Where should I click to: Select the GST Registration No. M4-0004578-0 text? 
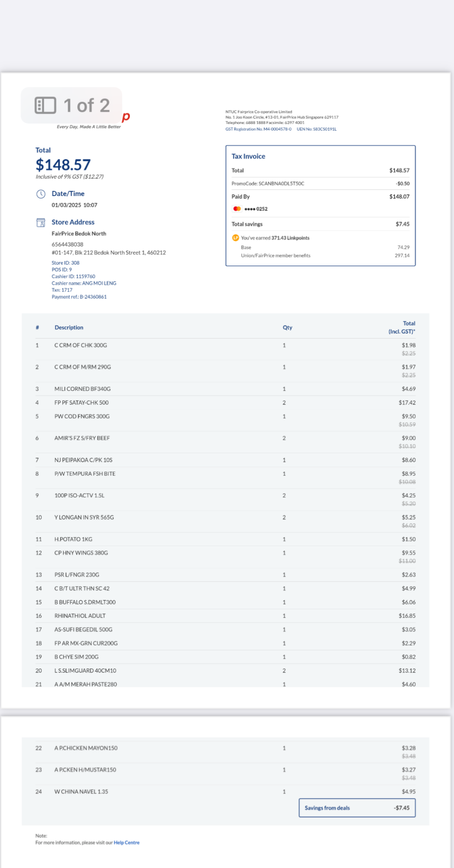tap(258, 129)
